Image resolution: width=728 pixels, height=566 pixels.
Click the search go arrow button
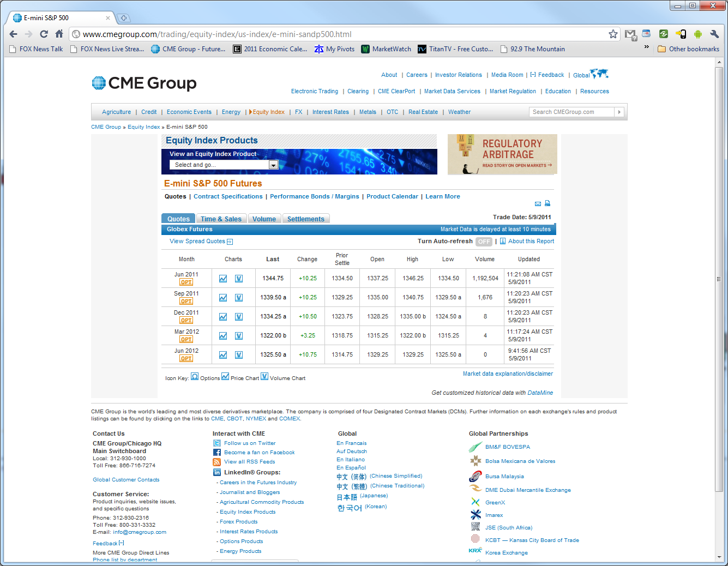619,112
